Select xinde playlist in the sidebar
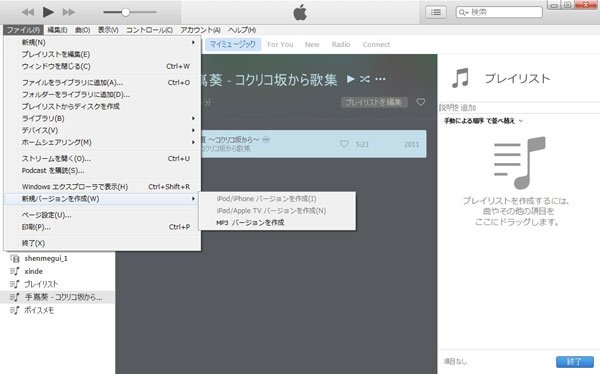 point(33,271)
